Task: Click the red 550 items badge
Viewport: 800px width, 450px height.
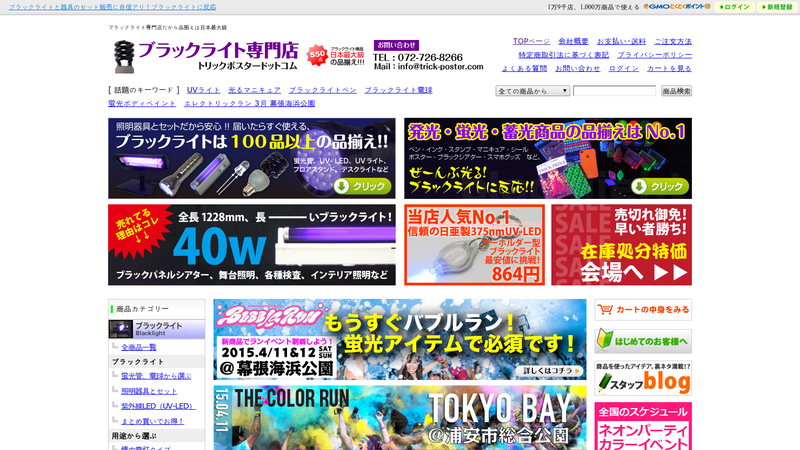Action: 317,55
